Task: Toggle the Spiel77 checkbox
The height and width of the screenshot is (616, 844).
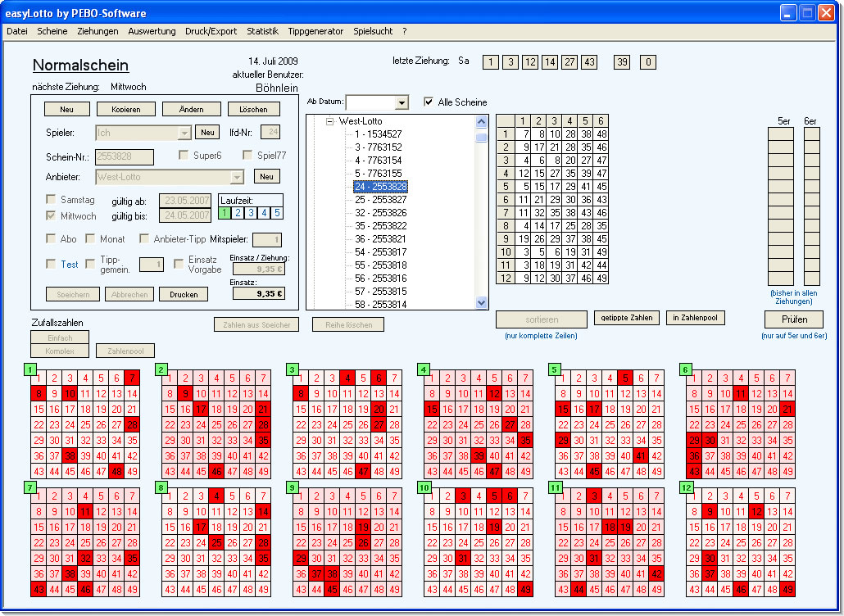Action: click(x=247, y=155)
